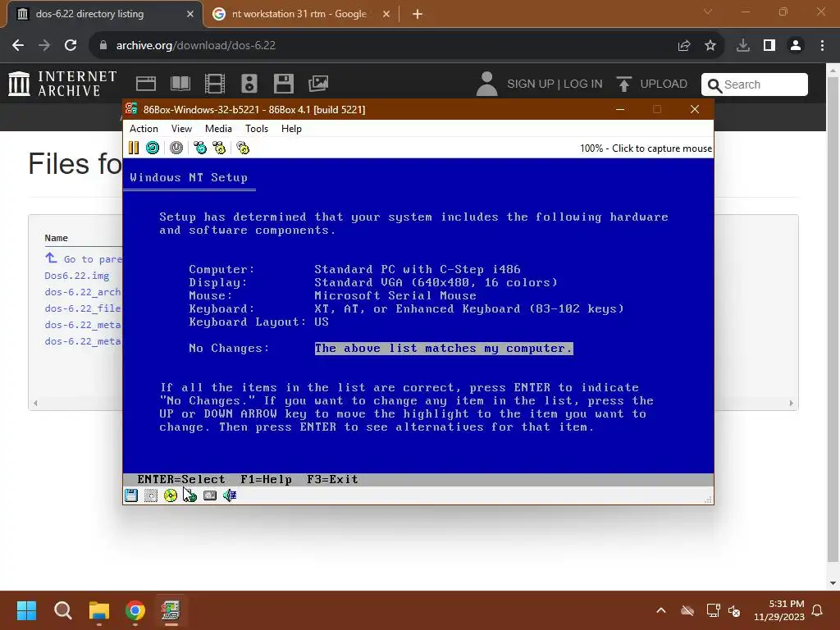This screenshot has height=630, width=840.
Task: Click the page vertical scrollbar
Action: pyautogui.click(x=833, y=319)
